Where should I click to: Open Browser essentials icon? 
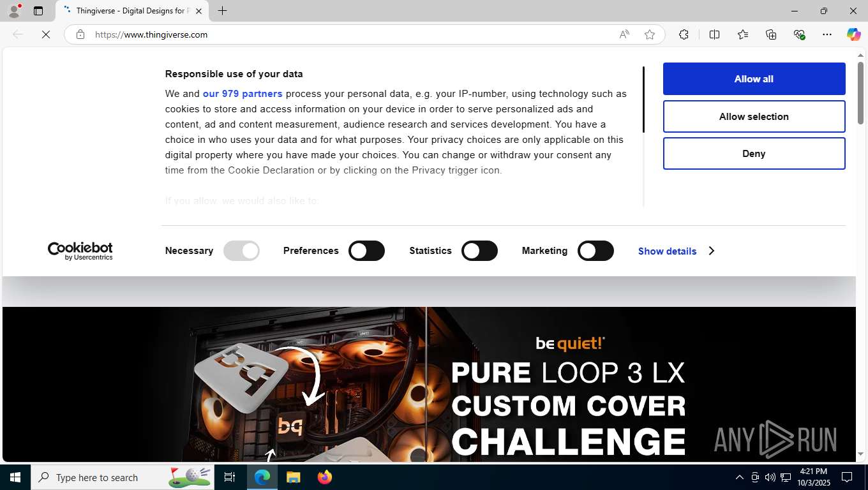pyautogui.click(x=799, y=34)
